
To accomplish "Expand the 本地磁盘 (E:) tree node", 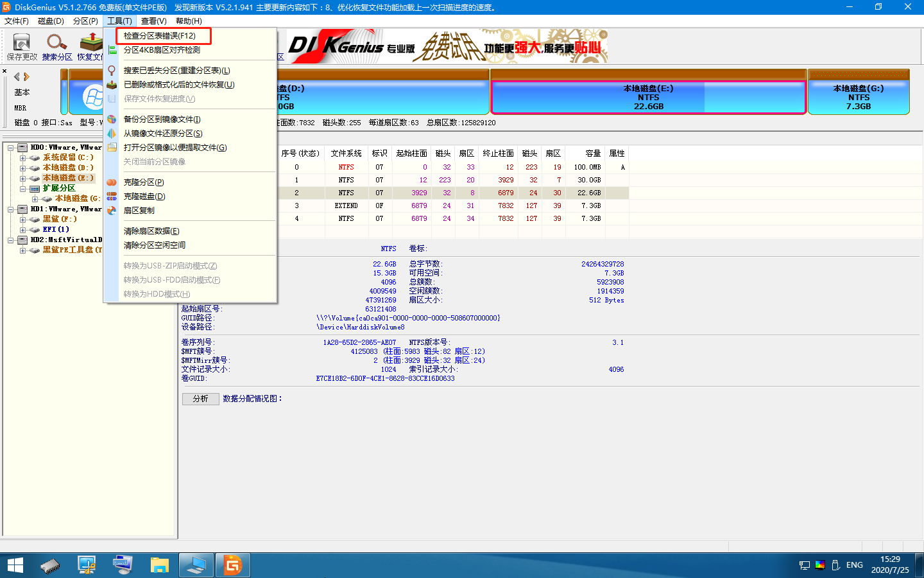I will [x=22, y=179].
